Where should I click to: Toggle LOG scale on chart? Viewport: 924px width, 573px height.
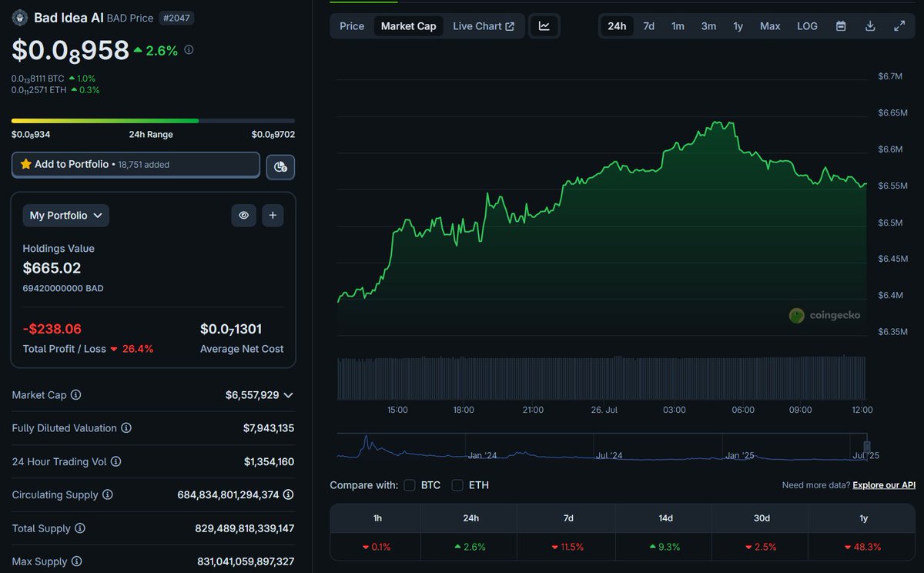coord(807,26)
